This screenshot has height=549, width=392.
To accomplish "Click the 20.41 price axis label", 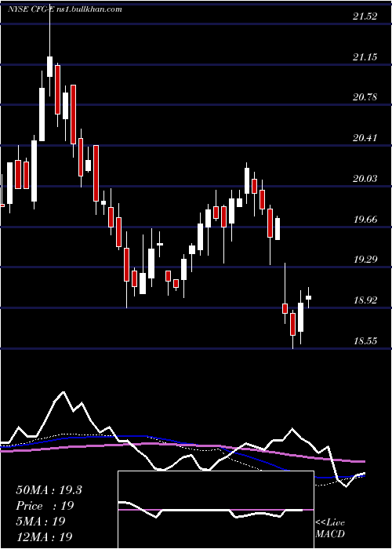I will [365, 137].
